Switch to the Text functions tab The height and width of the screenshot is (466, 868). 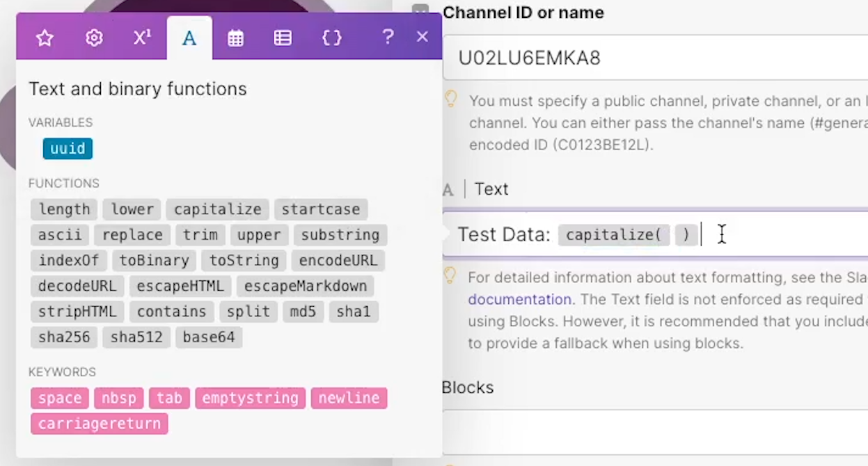click(x=189, y=38)
